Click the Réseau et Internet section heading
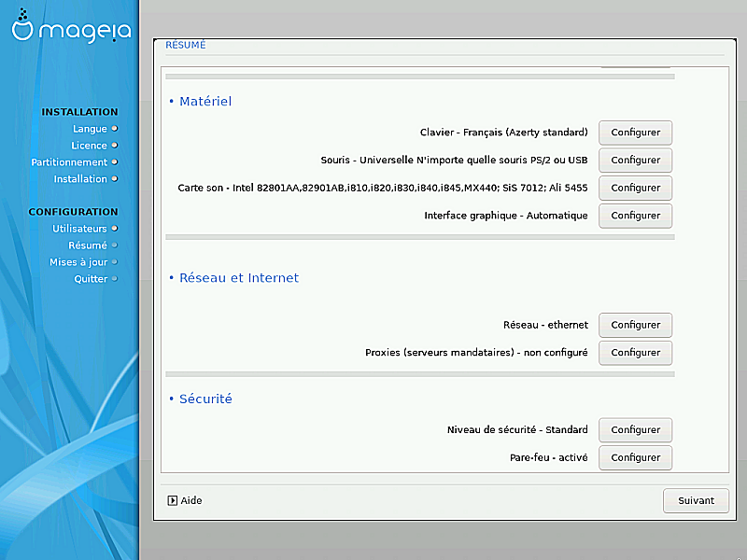Image resolution: width=747 pixels, height=560 pixels. tap(238, 278)
